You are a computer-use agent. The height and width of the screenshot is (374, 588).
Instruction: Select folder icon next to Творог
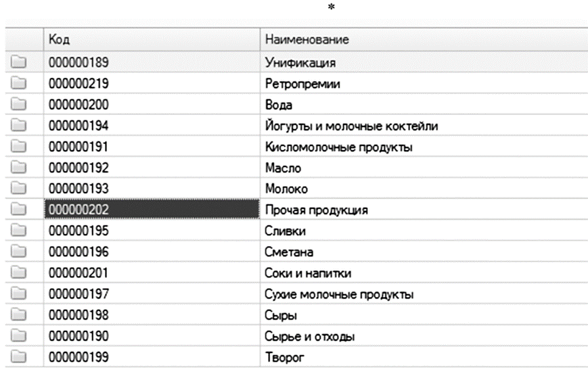tap(18, 356)
